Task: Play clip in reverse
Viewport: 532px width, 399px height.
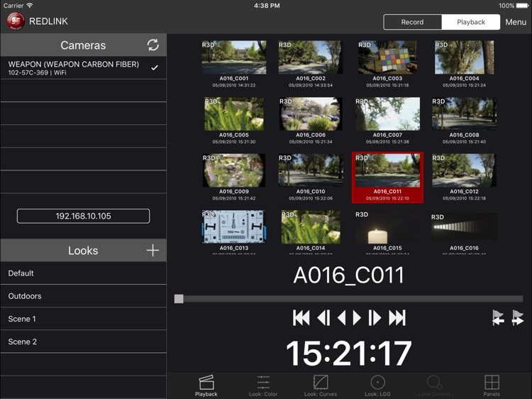Action: (342, 318)
